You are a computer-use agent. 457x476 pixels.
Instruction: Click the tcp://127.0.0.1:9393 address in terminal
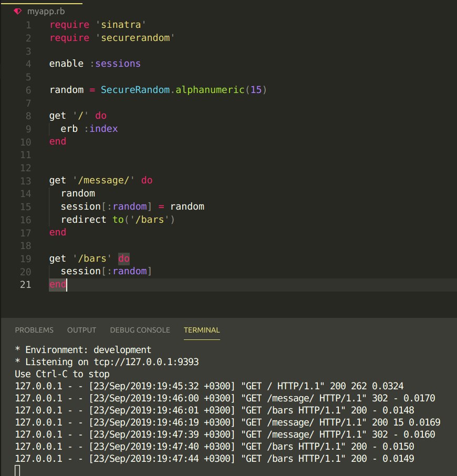[x=146, y=362]
